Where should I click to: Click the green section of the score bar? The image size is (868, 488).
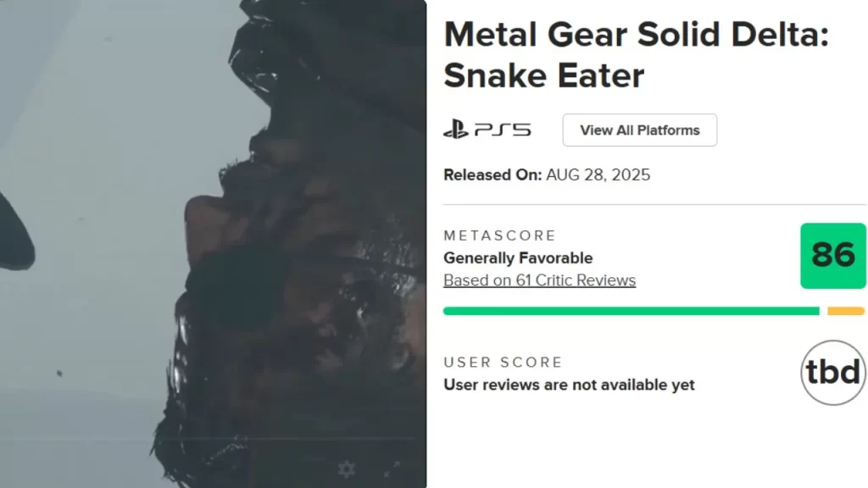627,311
